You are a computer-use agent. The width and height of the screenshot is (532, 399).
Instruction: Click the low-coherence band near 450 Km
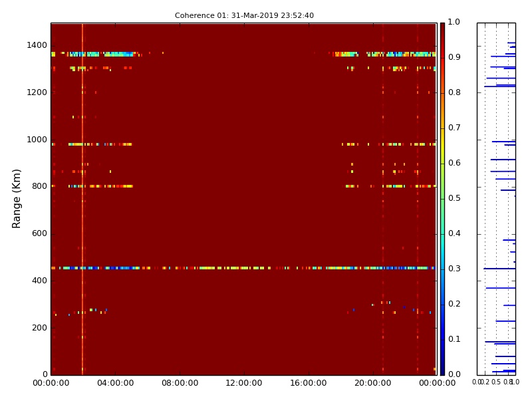pyautogui.click(x=243, y=268)
